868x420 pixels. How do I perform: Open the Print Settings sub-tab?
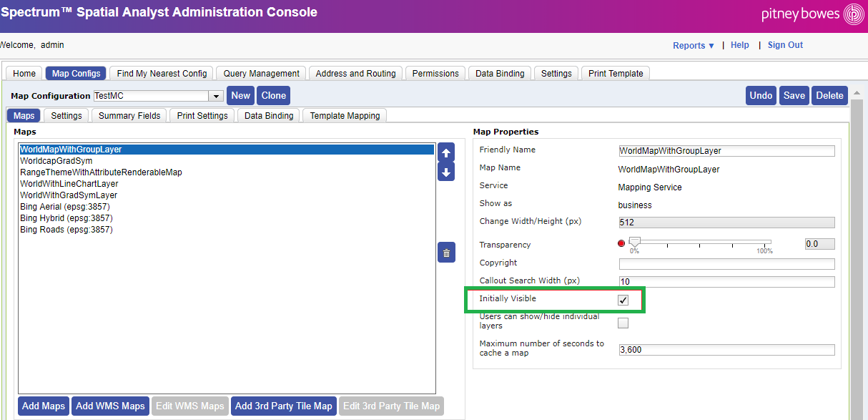202,116
